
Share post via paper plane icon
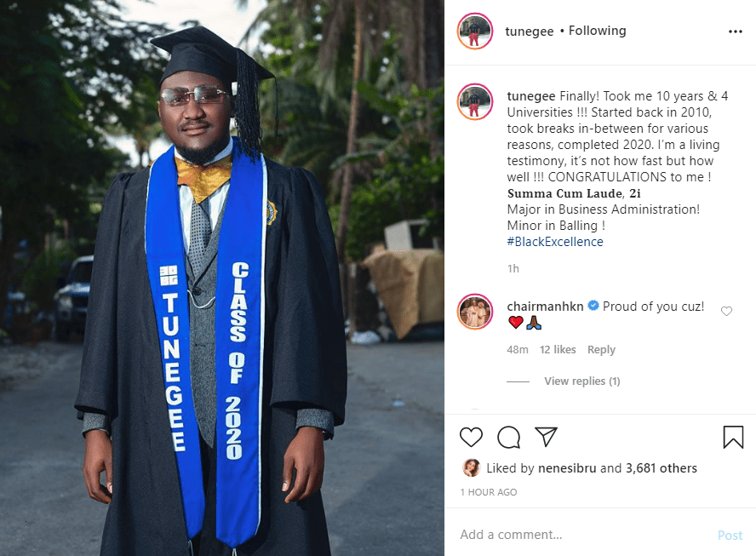(x=546, y=438)
